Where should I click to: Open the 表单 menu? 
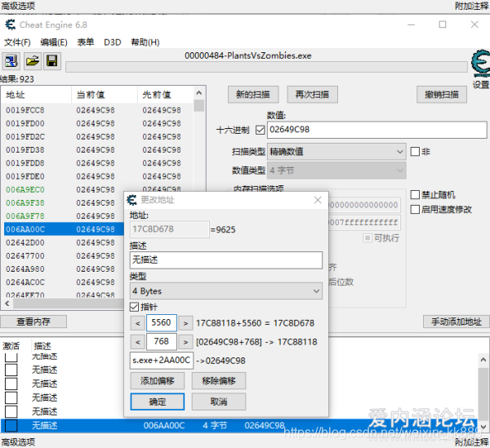click(x=85, y=42)
